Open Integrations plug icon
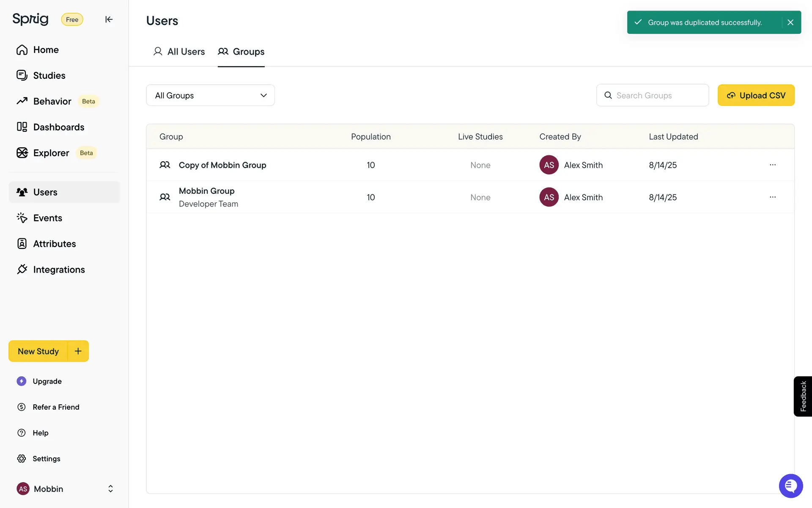The image size is (812, 508). [x=22, y=270]
